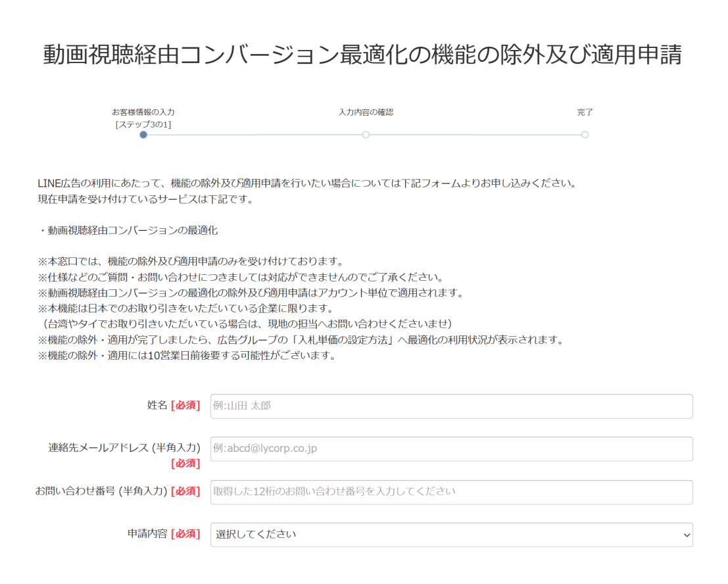Click the 姓名 name input field
This screenshot has width=728, height=584.
[451, 406]
